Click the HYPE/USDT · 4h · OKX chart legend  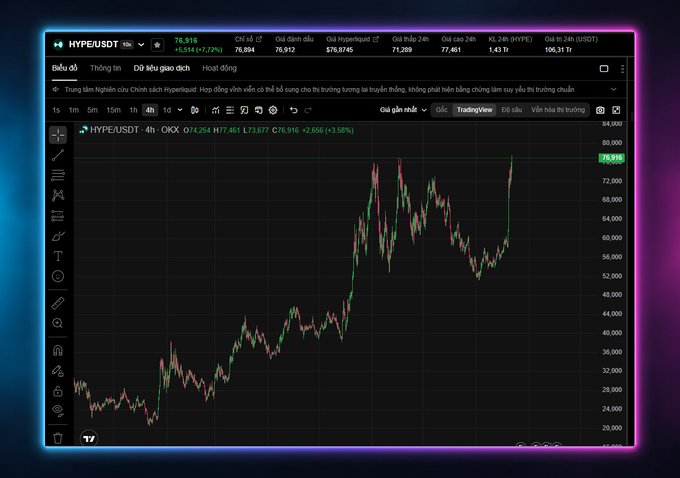(134, 130)
